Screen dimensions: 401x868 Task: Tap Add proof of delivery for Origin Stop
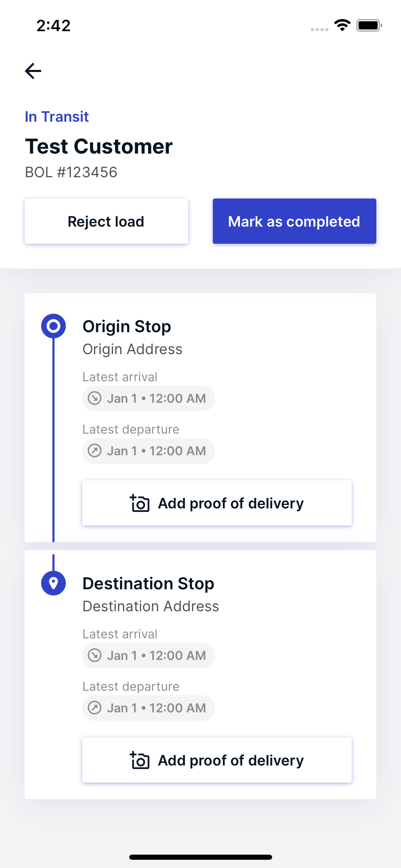[x=217, y=503]
